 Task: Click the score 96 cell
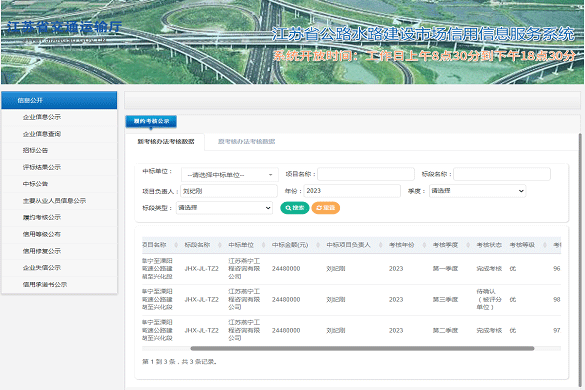tap(557, 269)
